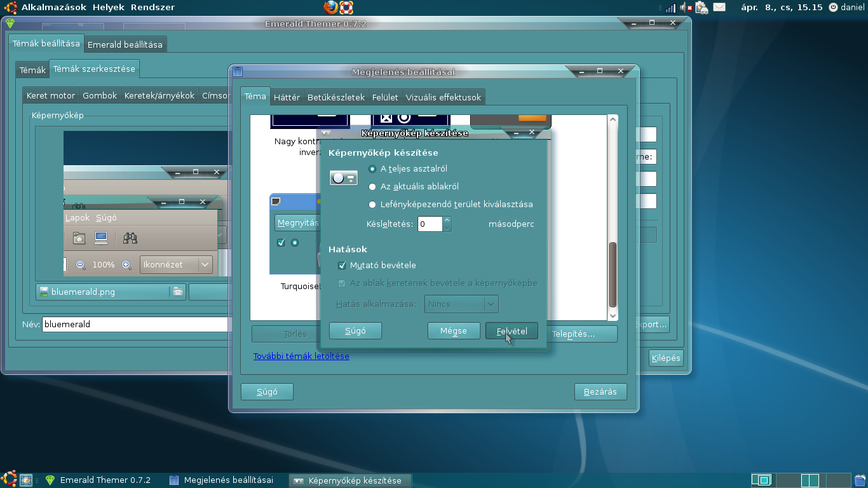Click the power icon beside daniel
Screen dimensions: 868x488
point(834,8)
